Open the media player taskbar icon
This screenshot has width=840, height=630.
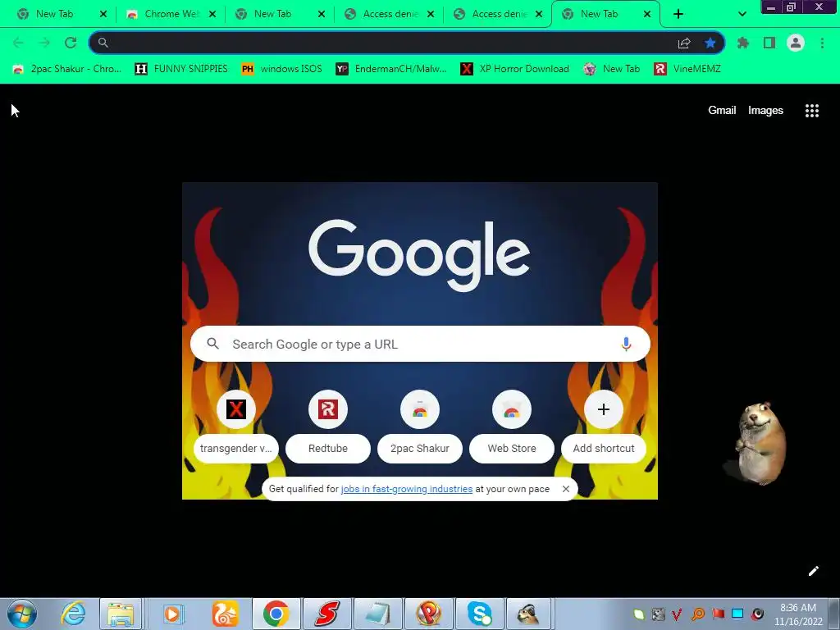[172, 614]
